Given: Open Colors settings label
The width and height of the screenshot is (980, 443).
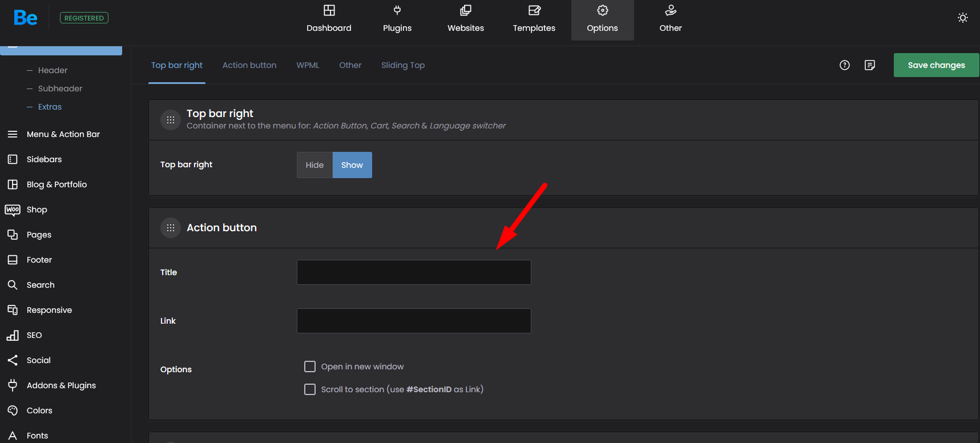Looking at the screenshot, I should pyautogui.click(x=39, y=410).
